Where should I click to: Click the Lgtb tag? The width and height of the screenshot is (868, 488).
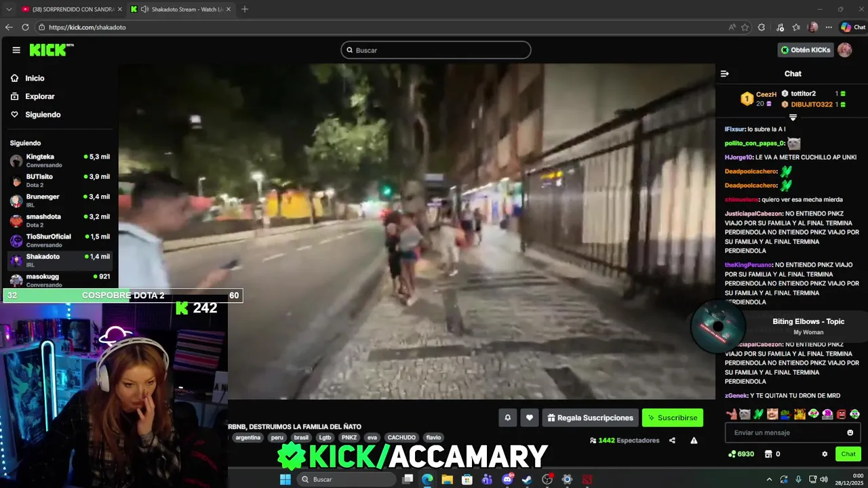click(325, 438)
